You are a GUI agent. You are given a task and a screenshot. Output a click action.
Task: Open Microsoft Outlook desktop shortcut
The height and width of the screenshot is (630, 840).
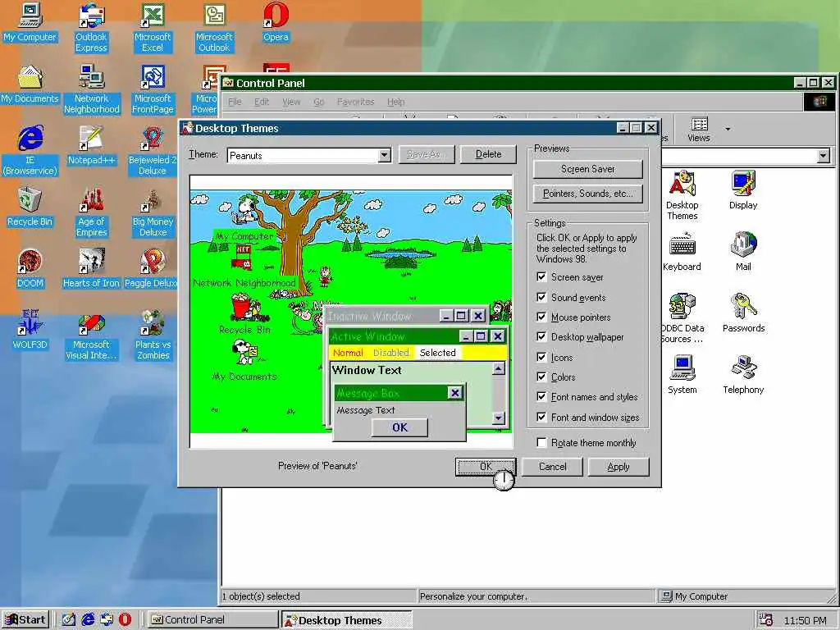(214, 27)
